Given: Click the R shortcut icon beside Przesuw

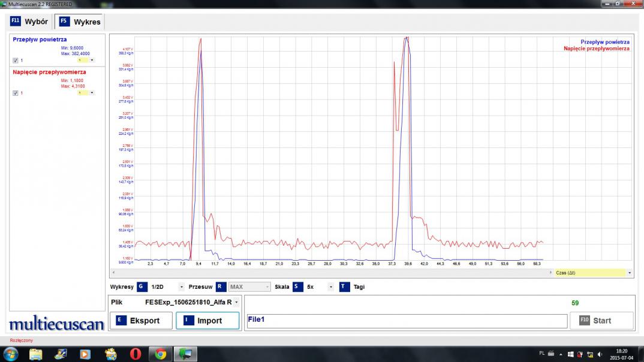Looking at the screenshot, I should tap(221, 286).
